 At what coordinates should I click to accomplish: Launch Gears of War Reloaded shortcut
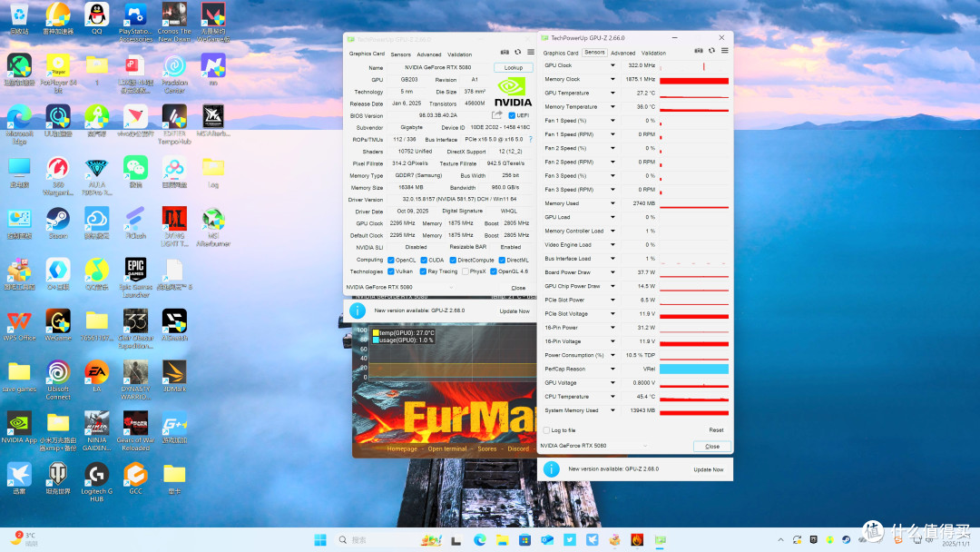(x=135, y=430)
